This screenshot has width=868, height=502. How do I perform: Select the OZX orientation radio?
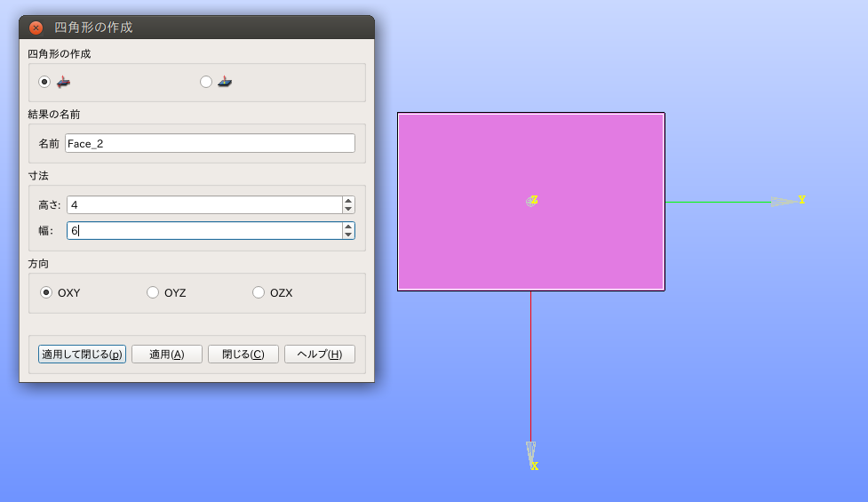point(258,292)
